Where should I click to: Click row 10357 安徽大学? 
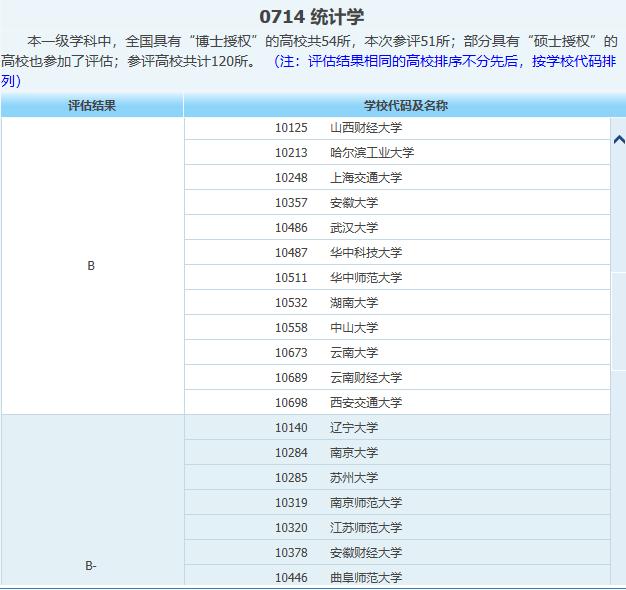click(x=397, y=203)
